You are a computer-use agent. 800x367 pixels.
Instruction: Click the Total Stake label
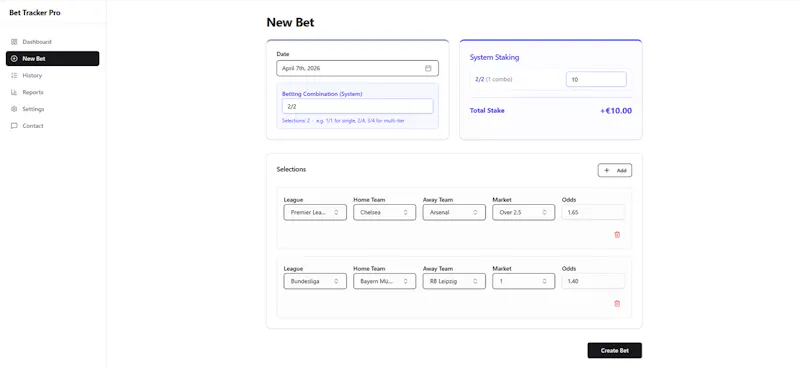pos(487,110)
